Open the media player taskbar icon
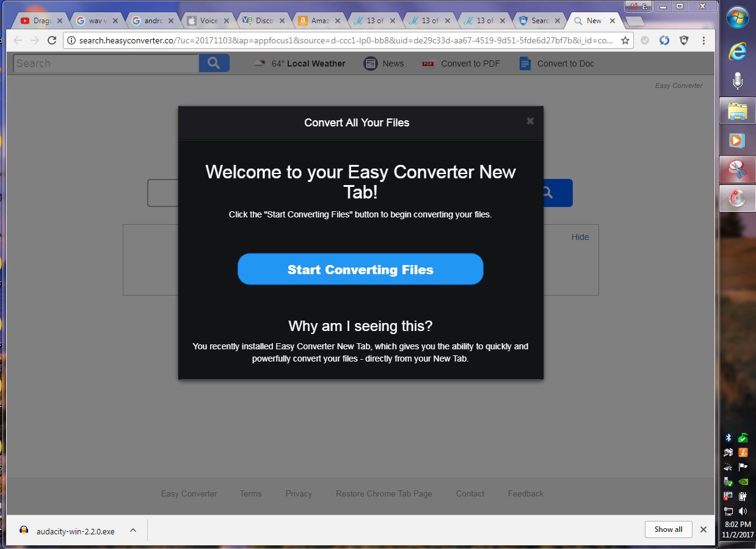Image resolution: width=756 pixels, height=549 pixels. (738, 140)
